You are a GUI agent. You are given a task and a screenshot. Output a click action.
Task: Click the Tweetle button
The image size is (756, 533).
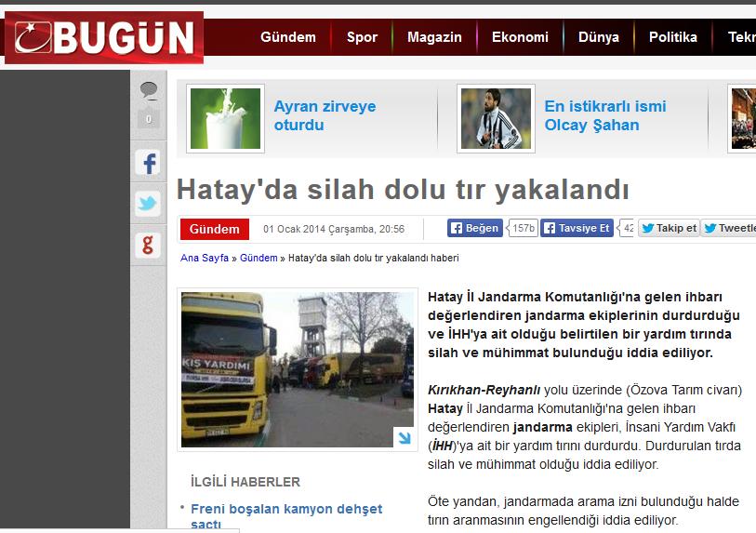[x=728, y=228]
